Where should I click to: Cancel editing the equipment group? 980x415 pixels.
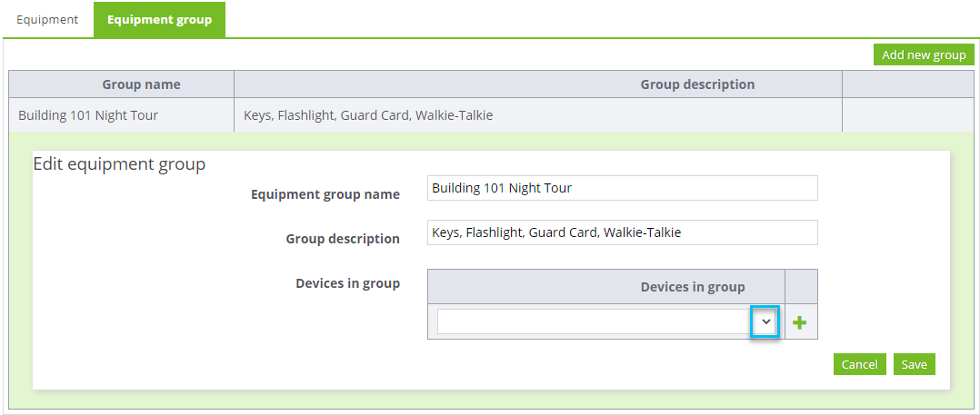(x=859, y=364)
